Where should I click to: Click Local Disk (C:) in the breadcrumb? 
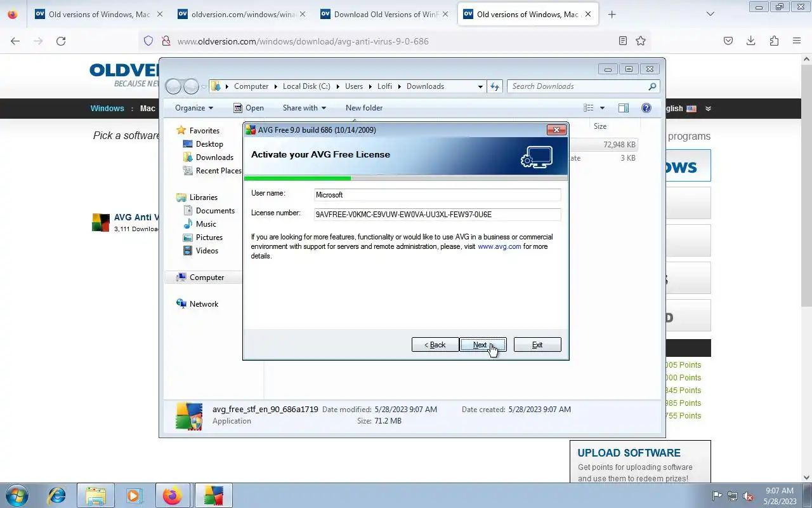pos(306,86)
